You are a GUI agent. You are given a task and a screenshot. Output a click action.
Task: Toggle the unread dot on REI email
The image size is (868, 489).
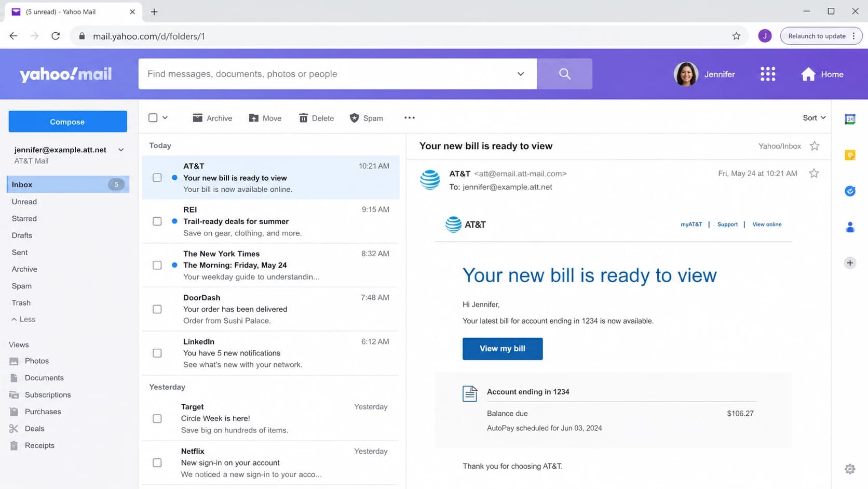174,221
